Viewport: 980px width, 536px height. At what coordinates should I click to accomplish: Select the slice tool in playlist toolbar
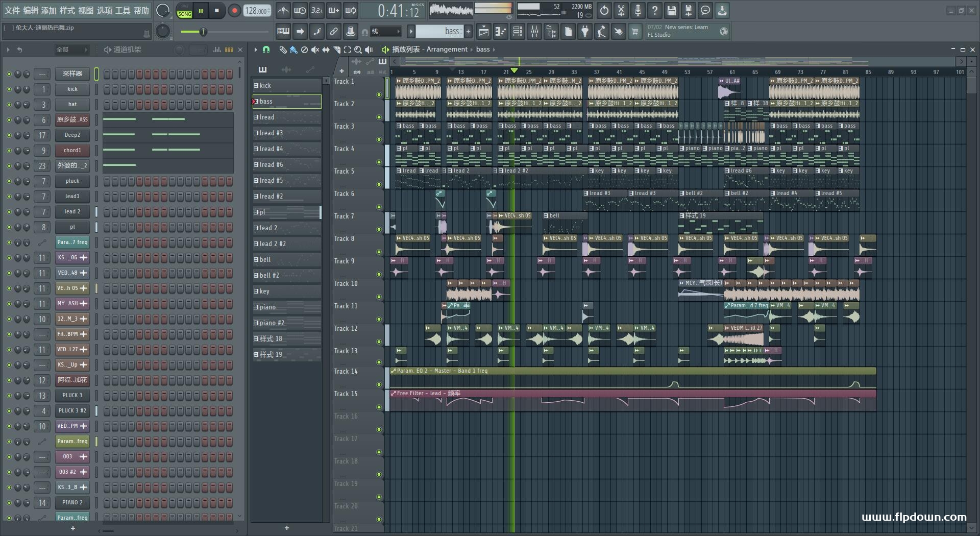(x=336, y=50)
